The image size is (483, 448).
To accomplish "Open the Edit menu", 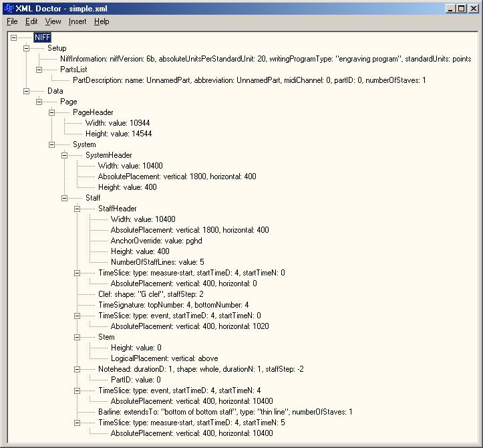I will [31, 21].
